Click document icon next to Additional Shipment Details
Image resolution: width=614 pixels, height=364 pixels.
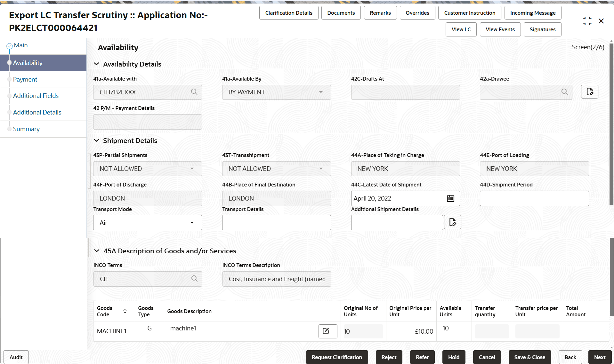(452, 222)
